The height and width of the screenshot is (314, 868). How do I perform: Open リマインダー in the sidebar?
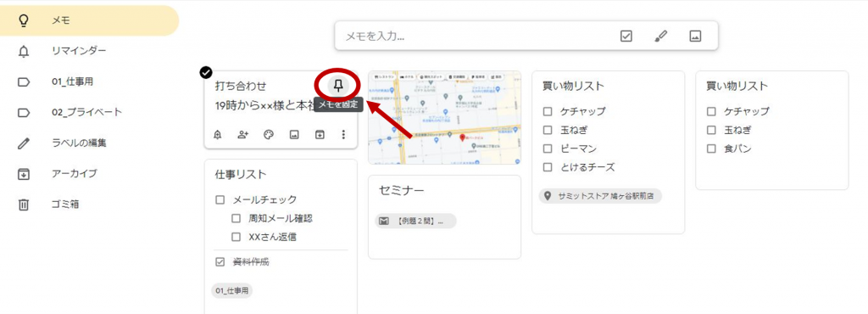[x=89, y=52]
